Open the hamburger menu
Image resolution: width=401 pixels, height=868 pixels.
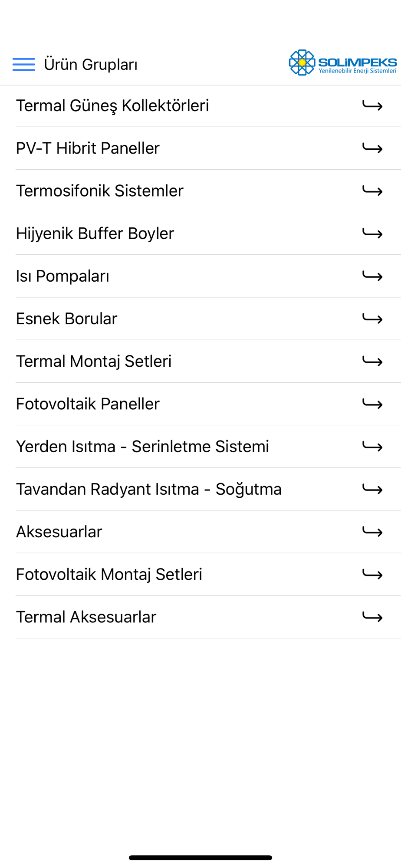[24, 64]
